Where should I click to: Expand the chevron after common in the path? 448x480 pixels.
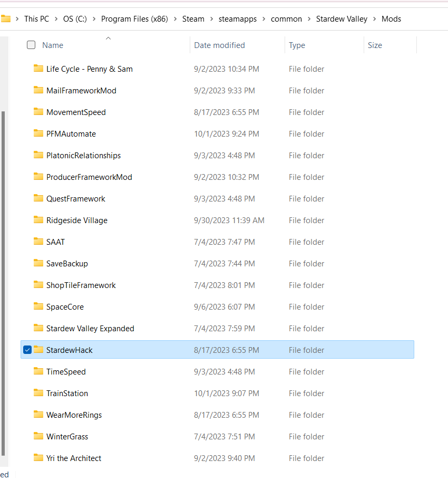pyautogui.click(x=309, y=19)
